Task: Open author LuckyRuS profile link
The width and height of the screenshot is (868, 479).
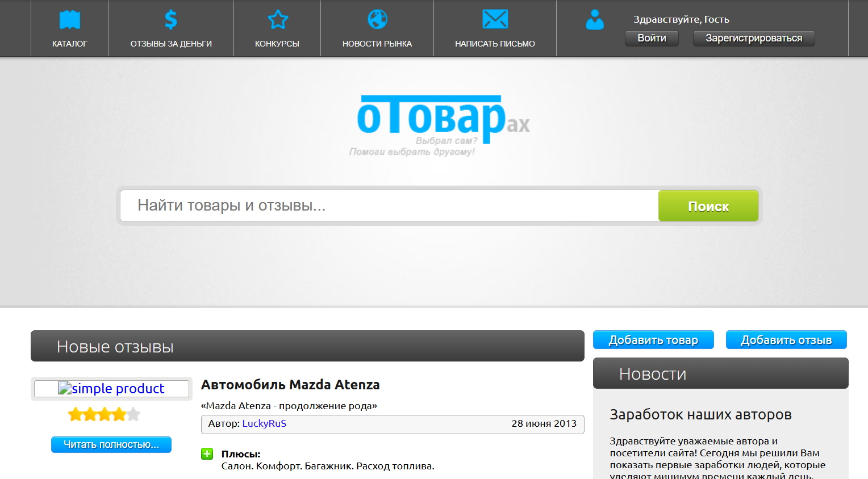Action: 264,423
